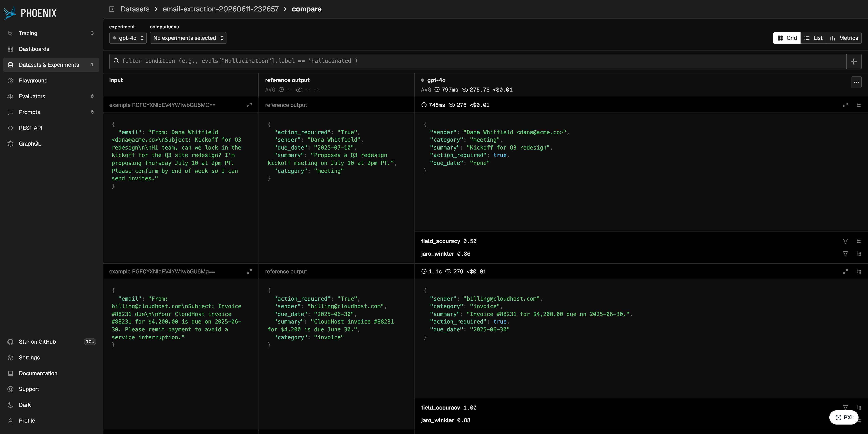Click field_accuracy 0.50 score
The height and width of the screenshot is (434, 868).
coord(449,241)
